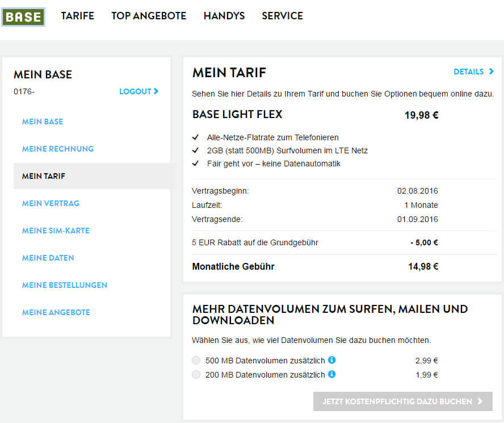Open tariff DETAILS link

(473, 72)
